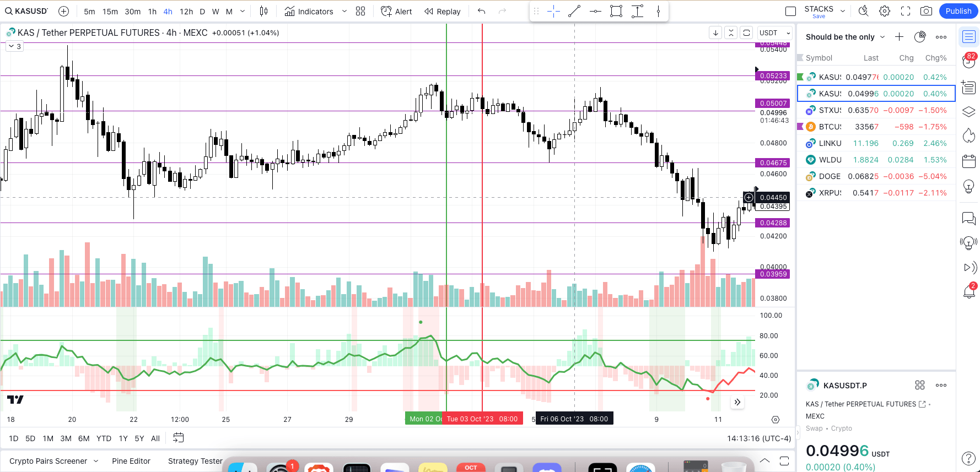Open the Pine Editor tab
The width and height of the screenshot is (980, 472).
(131, 461)
